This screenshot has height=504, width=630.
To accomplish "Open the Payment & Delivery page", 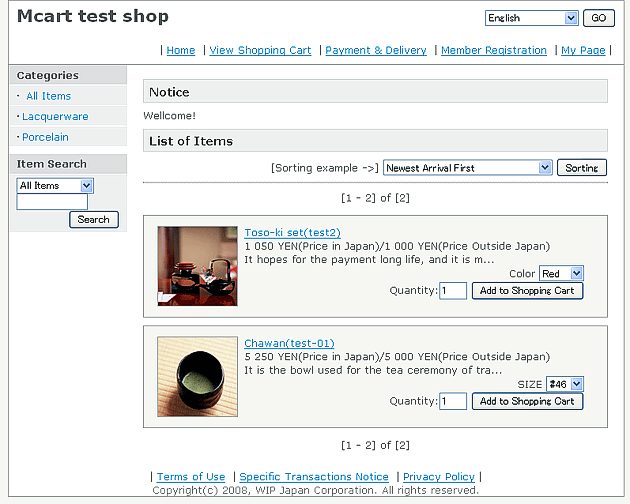I will click(376, 50).
